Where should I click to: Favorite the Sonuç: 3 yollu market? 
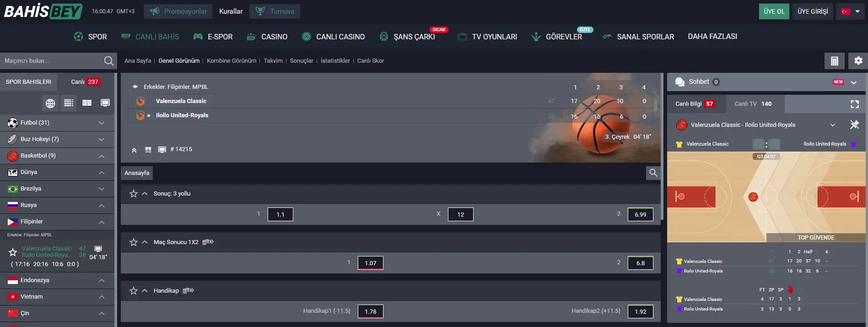(x=134, y=194)
